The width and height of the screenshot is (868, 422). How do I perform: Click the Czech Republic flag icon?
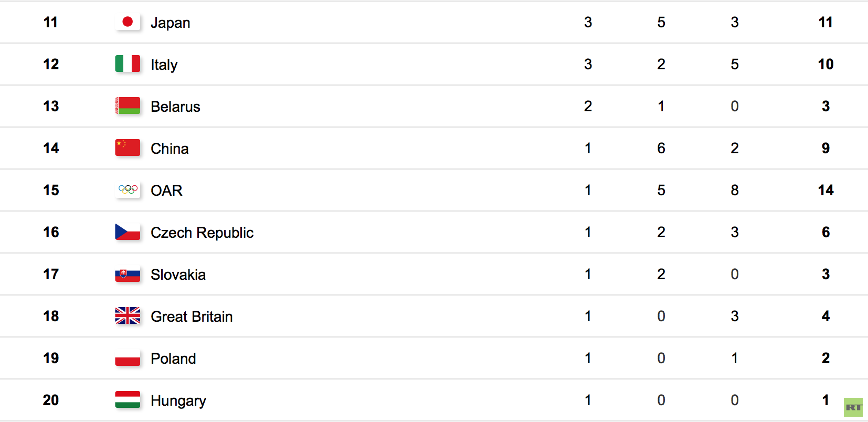(128, 231)
